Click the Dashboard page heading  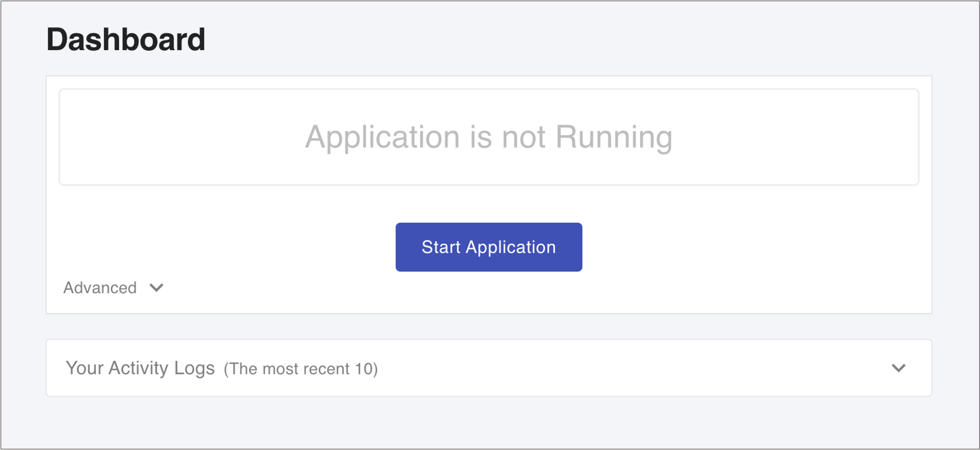point(126,39)
